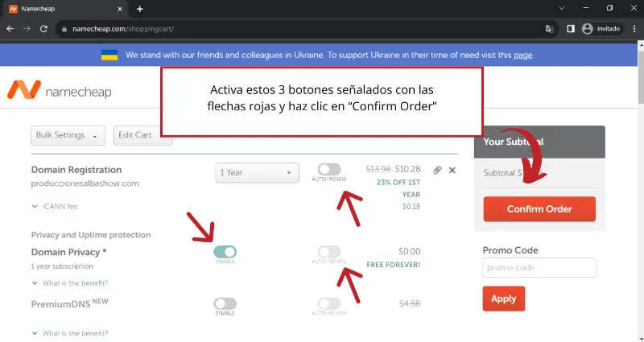Enable the PremiumDNS switch

click(225, 303)
